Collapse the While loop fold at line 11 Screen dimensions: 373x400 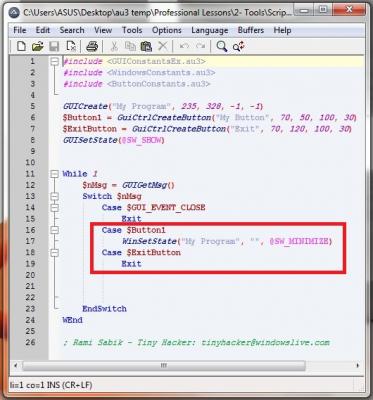(x=54, y=174)
